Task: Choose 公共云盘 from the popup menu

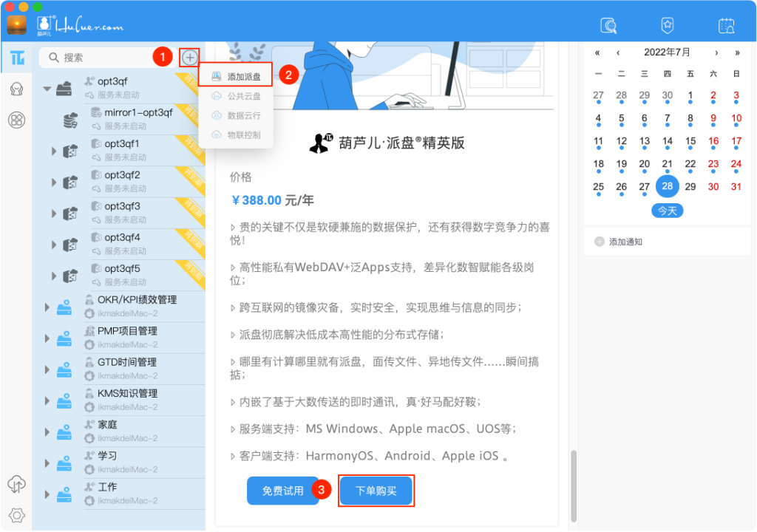Action: point(236,96)
